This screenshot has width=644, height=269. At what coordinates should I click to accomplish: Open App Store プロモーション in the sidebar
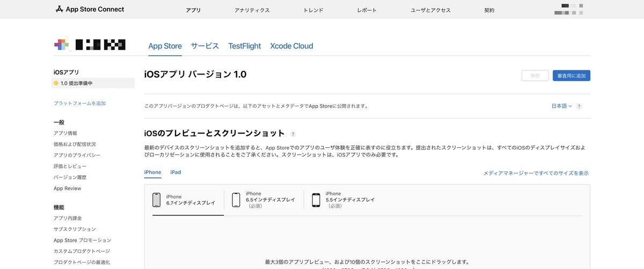(83, 240)
